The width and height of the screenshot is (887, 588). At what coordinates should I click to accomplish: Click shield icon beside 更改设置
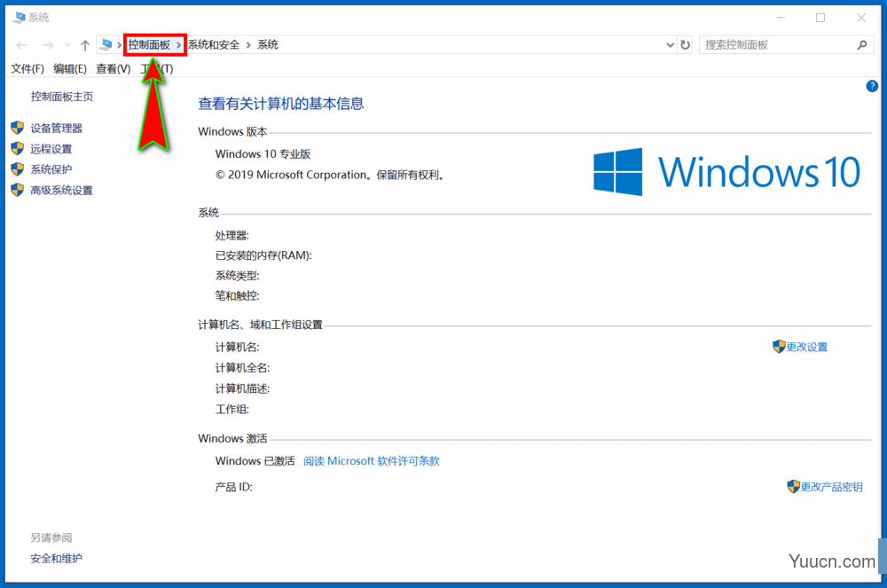tap(779, 346)
